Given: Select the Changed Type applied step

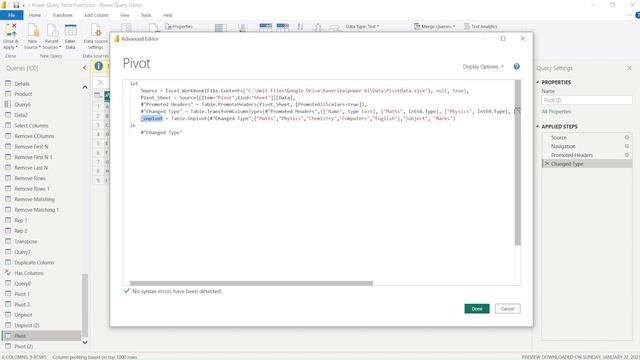Looking at the screenshot, I should (x=587, y=164).
